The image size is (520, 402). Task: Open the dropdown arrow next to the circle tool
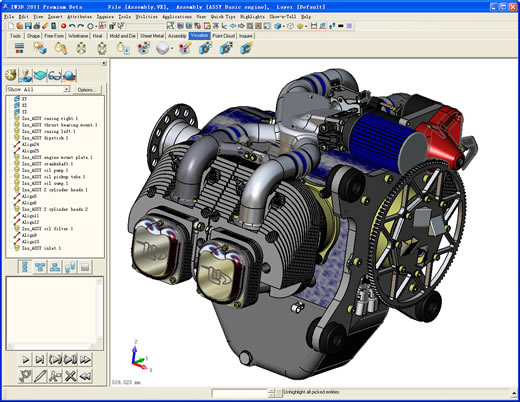click(96, 26)
